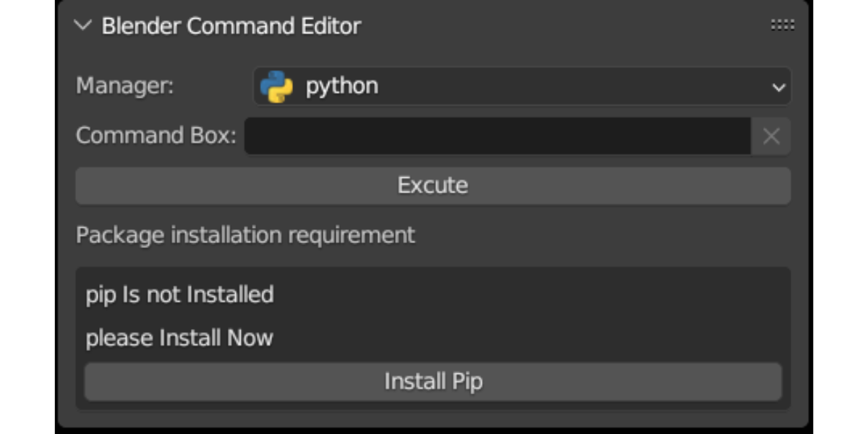Click the 'Command Box:' label
The image size is (868, 434).
coord(156,136)
